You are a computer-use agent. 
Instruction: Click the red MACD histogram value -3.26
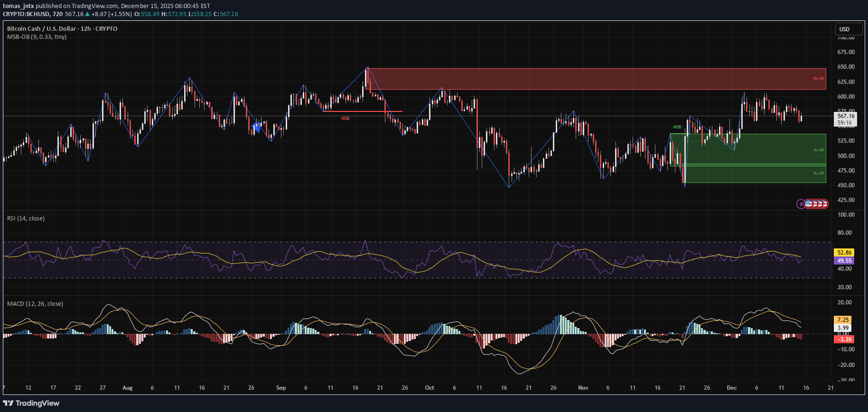[x=844, y=339]
